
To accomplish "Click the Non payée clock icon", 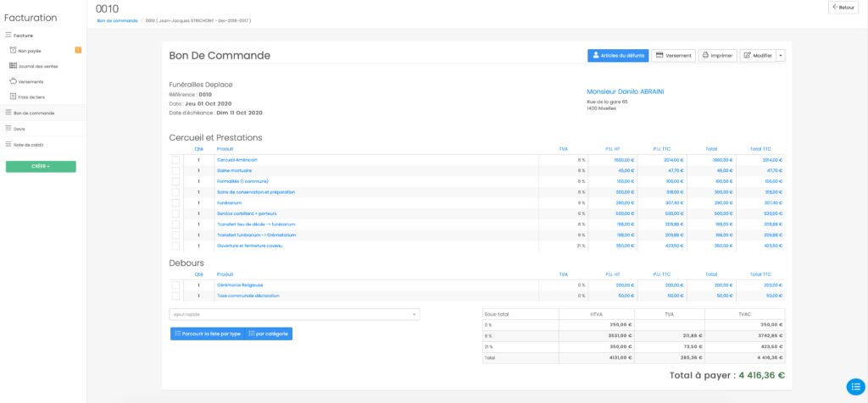I will 14,51.
